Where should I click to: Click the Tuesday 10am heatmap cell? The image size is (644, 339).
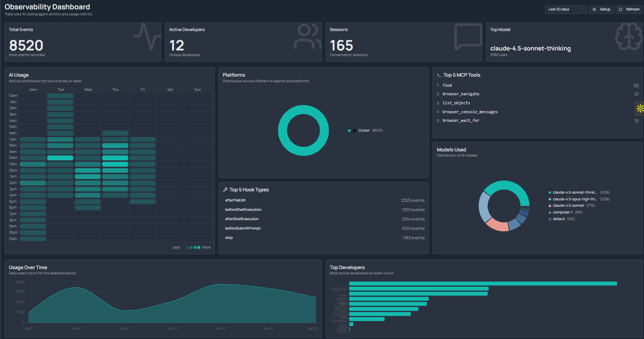(x=60, y=158)
